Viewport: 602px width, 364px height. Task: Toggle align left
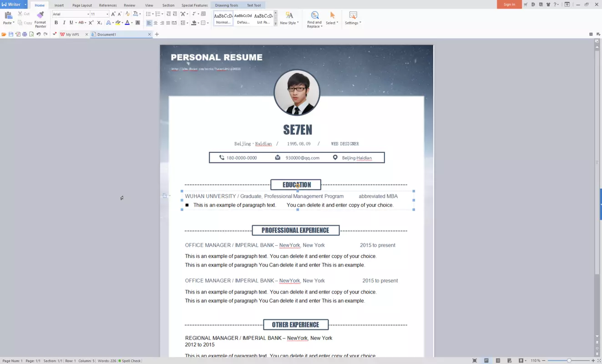(x=149, y=23)
